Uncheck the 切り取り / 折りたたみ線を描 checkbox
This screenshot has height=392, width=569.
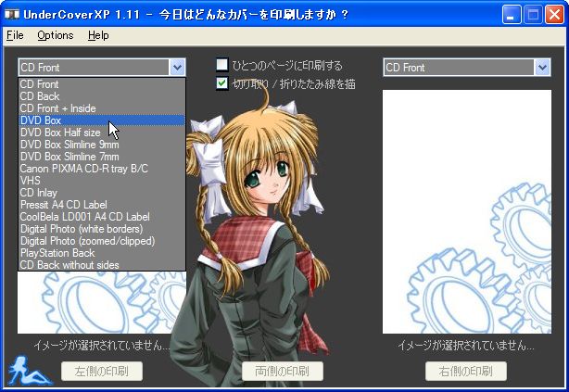tap(222, 83)
